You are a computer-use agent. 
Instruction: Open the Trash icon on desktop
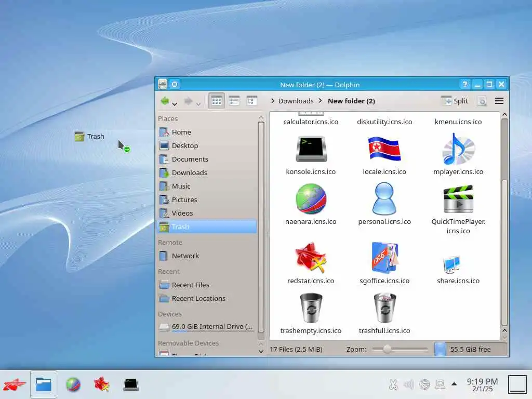[89, 137]
